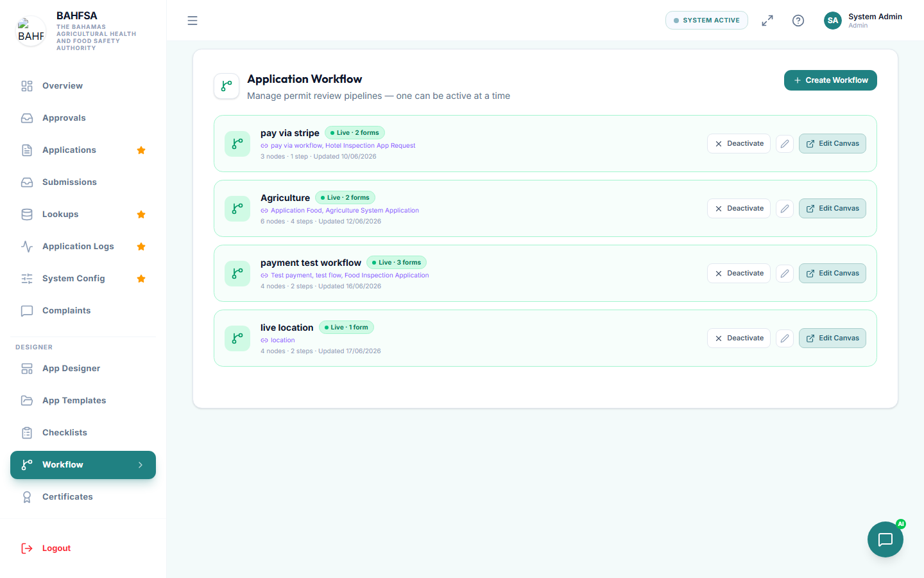This screenshot has width=924, height=578.
Task: Open Edit Canvas for pay via stripe
Action: pos(832,144)
